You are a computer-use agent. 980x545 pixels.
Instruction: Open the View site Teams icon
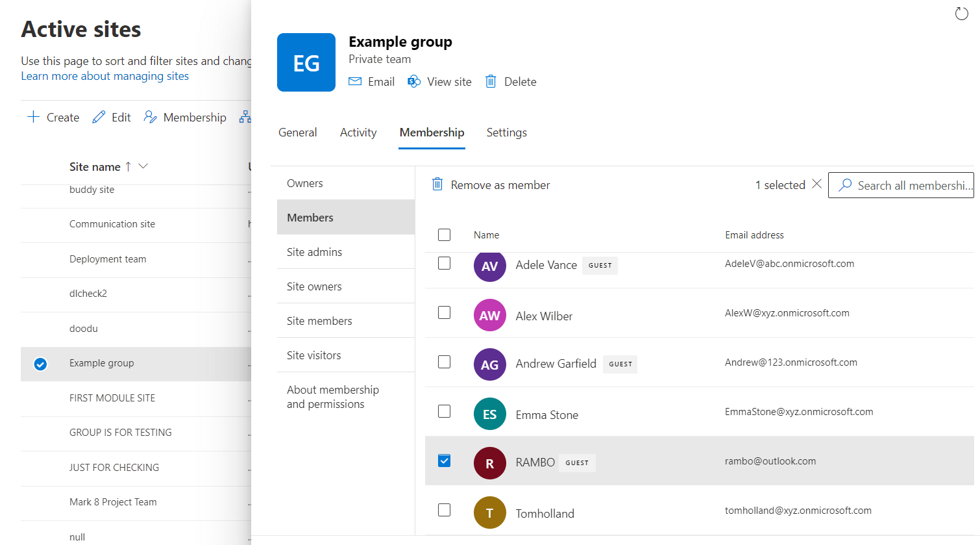point(413,81)
